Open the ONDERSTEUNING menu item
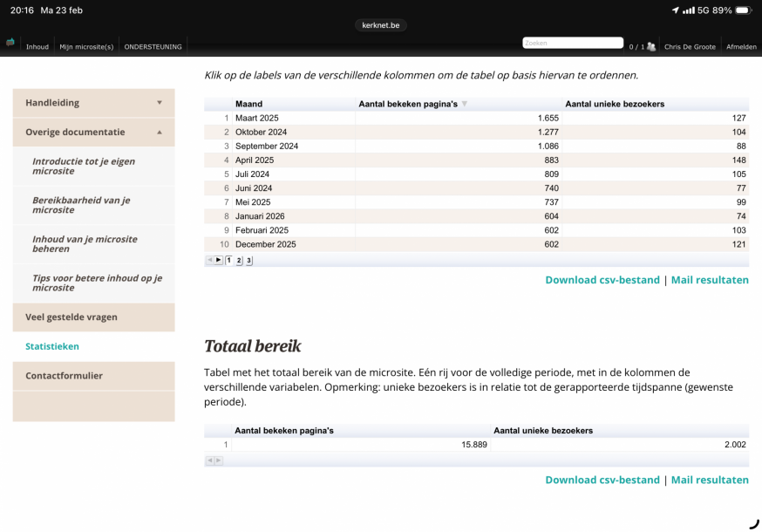This screenshot has height=532, width=762. (152, 46)
